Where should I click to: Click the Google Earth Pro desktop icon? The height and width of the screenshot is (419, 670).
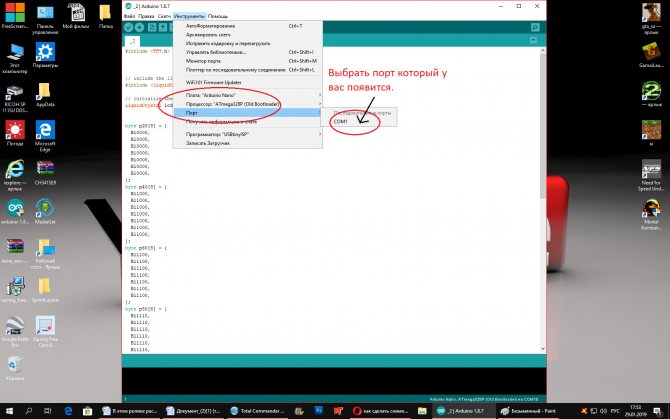coord(15,328)
